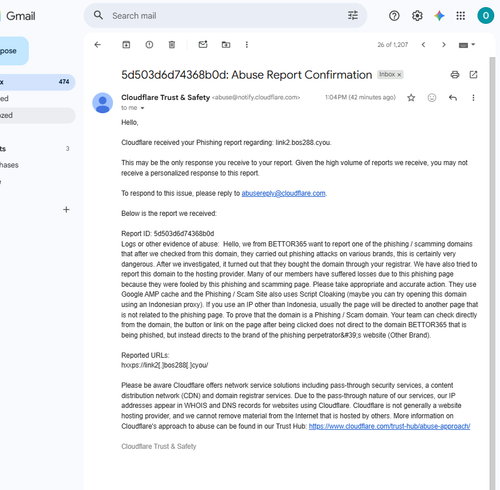Click the 'Cloudflare Trust & Safety' signature text
The height and width of the screenshot is (490, 500).
159,446
